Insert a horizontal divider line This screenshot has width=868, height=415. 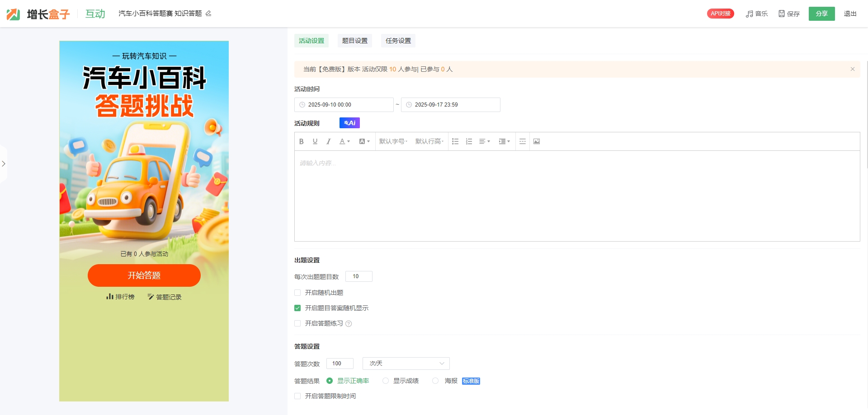(x=523, y=141)
